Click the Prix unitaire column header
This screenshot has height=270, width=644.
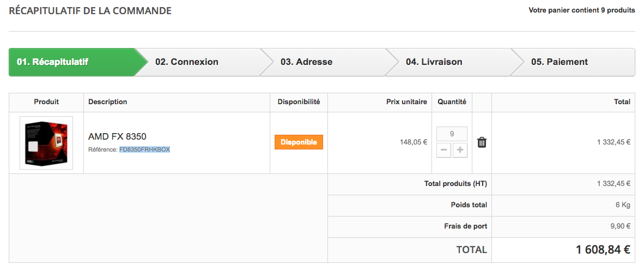pos(406,102)
